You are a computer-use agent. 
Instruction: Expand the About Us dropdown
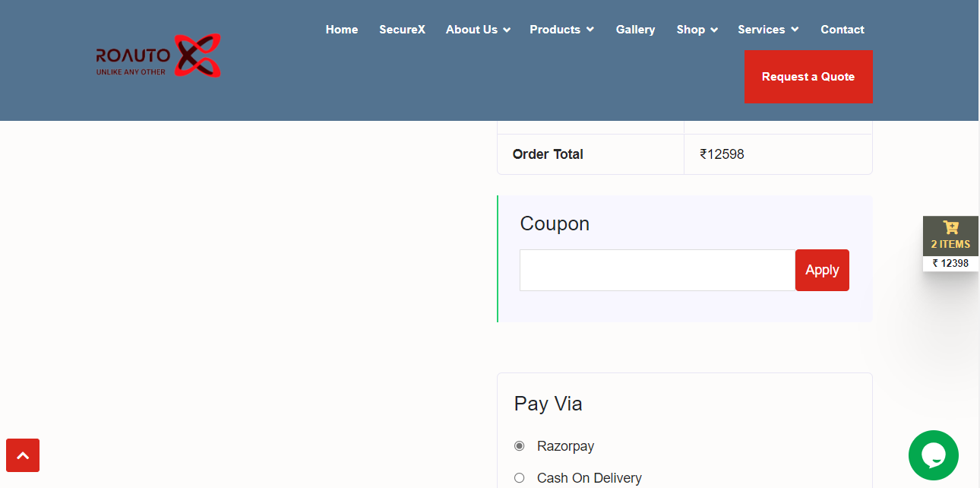[478, 30]
